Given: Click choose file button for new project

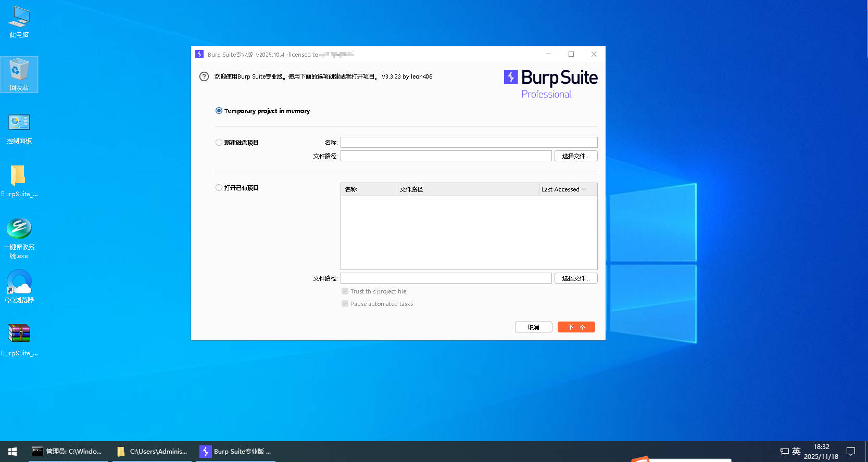Looking at the screenshot, I should 575,156.
